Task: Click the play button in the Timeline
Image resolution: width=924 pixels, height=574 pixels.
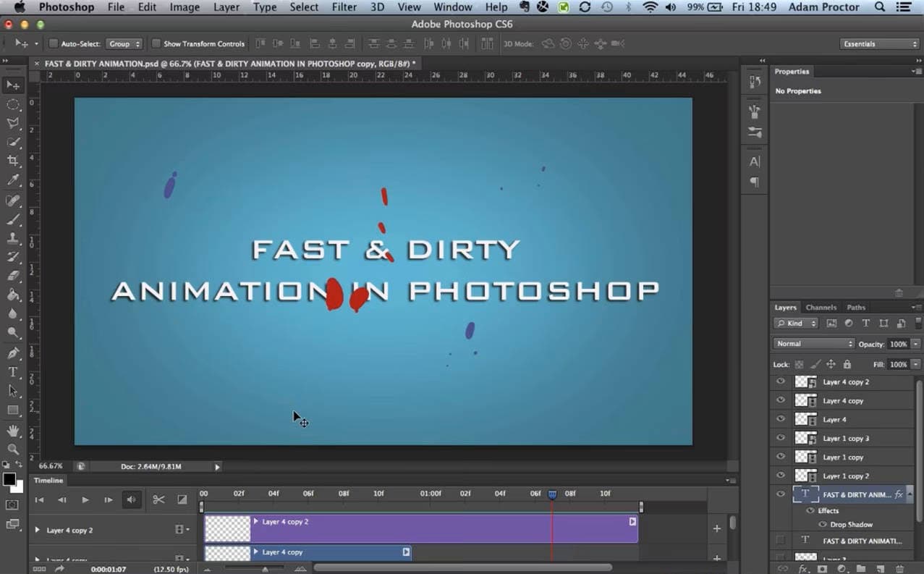Action: click(85, 499)
